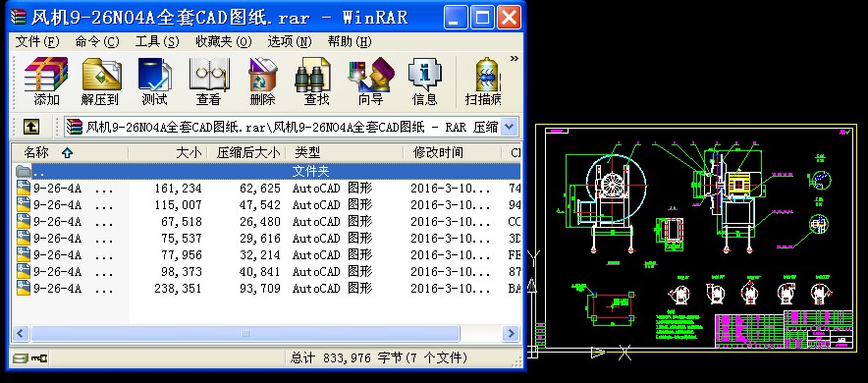Click the compressed size value 93,709
The height and width of the screenshot is (383, 868).
260,289
